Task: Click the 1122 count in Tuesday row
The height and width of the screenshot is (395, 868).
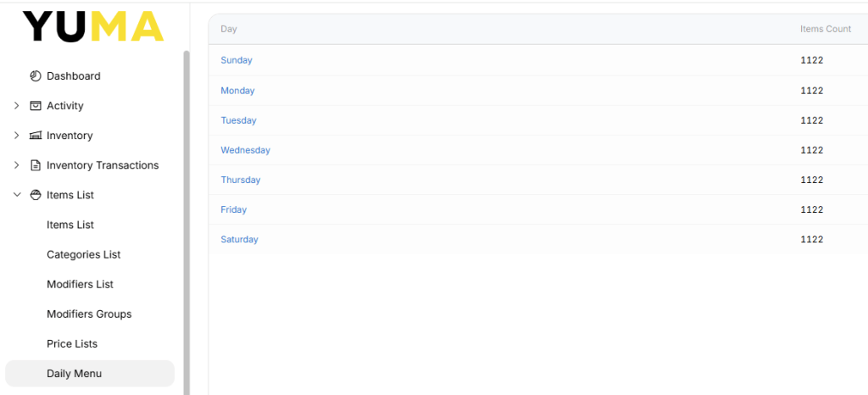Action: click(x=812, y=120)
